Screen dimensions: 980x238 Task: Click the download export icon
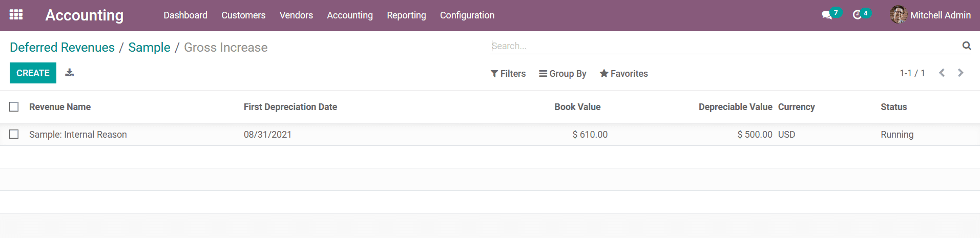70,73
